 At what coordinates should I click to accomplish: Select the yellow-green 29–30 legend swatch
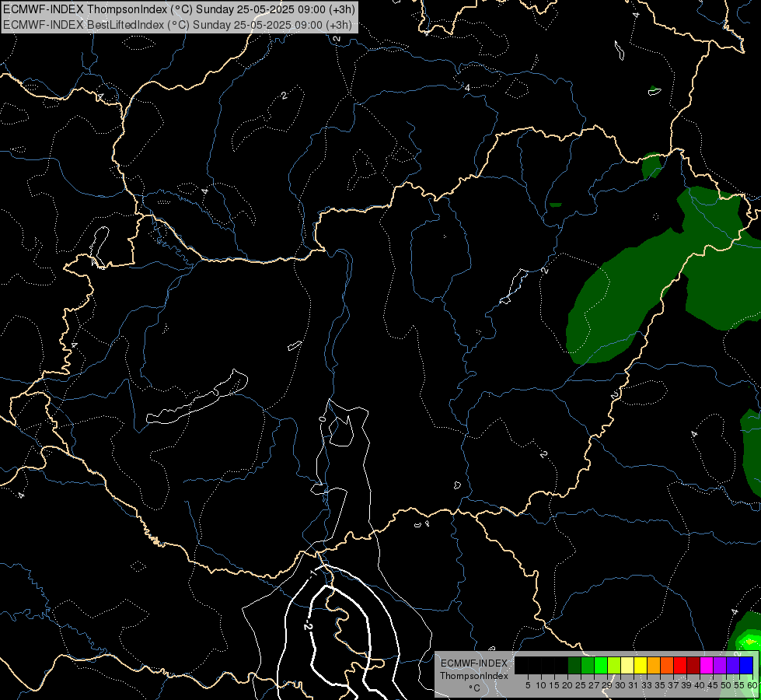[614, 665]
